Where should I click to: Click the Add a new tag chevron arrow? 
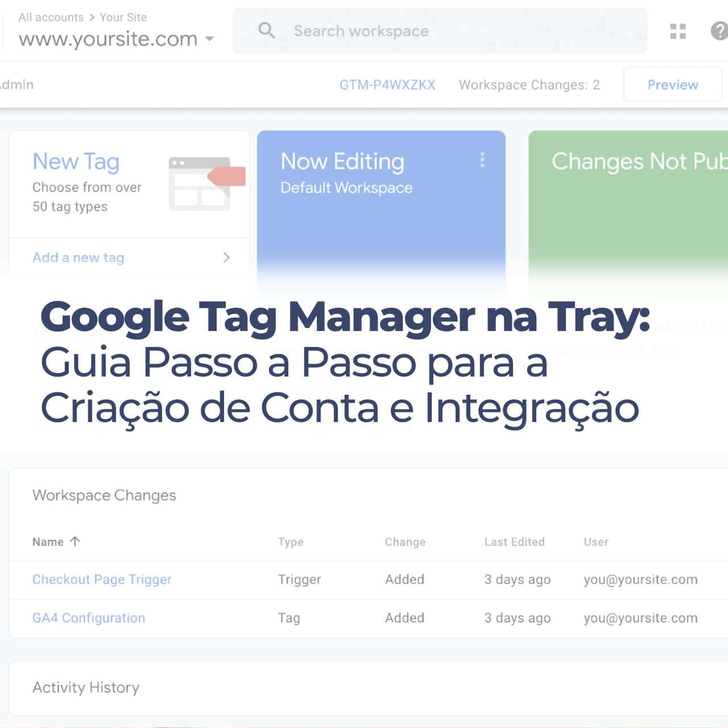(226, 258)
